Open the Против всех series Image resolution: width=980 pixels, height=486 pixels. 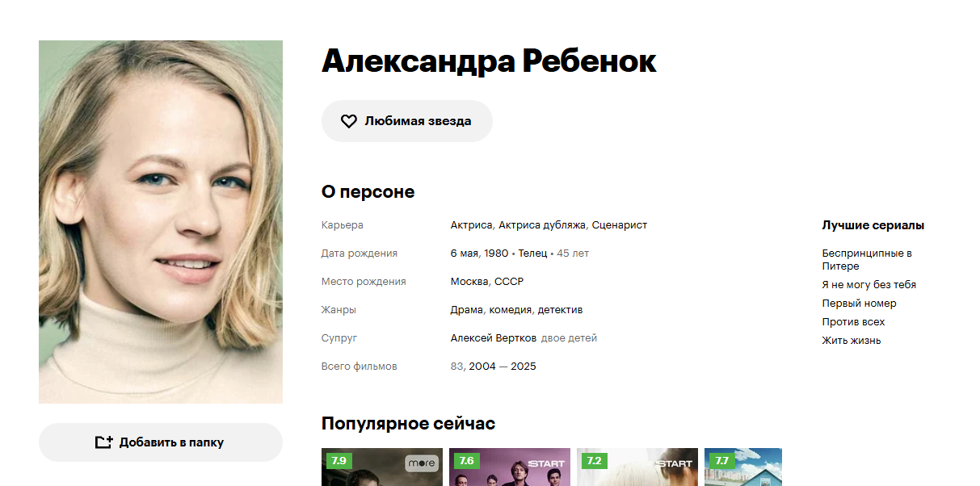(x=853, y=322)
